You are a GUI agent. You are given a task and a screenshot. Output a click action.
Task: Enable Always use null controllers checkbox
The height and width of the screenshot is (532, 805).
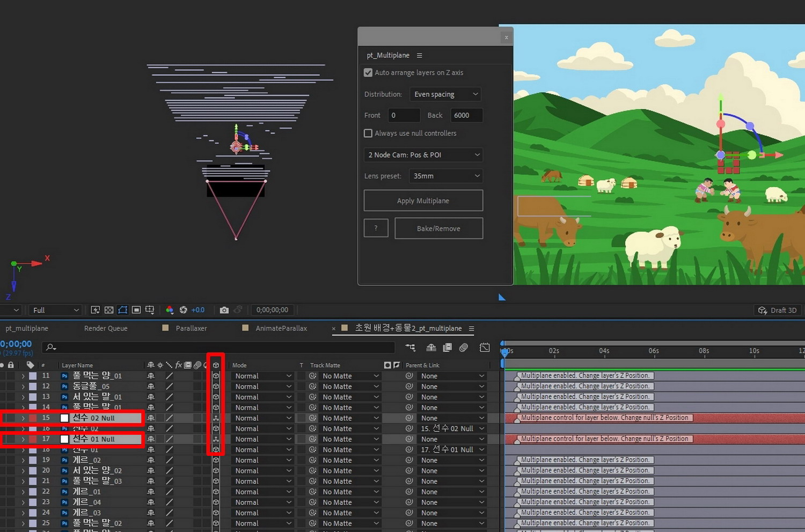pos(368,133)
